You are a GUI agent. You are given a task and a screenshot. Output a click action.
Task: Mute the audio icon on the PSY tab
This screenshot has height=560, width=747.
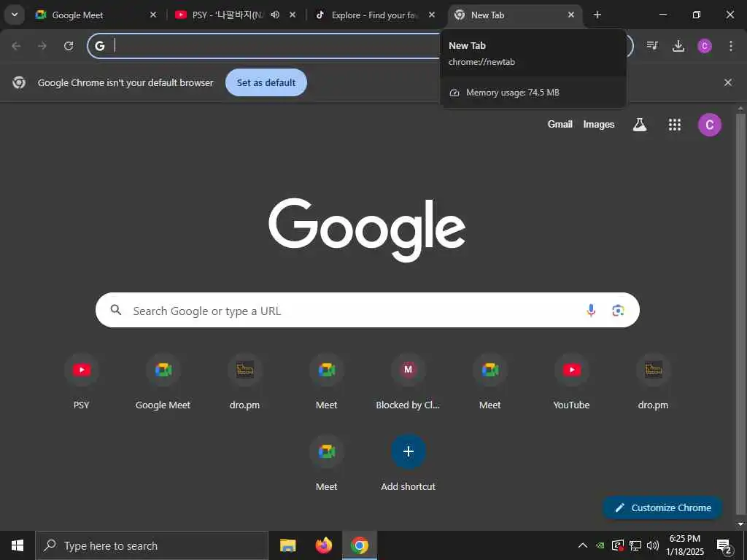click(275, 15)
